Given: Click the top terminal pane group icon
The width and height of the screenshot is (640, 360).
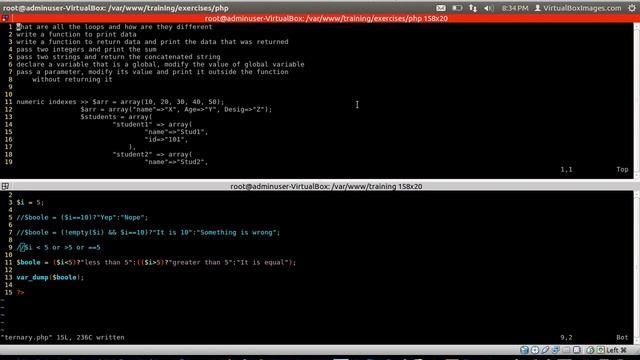Looking at the screenshot, I should [5, 18].
